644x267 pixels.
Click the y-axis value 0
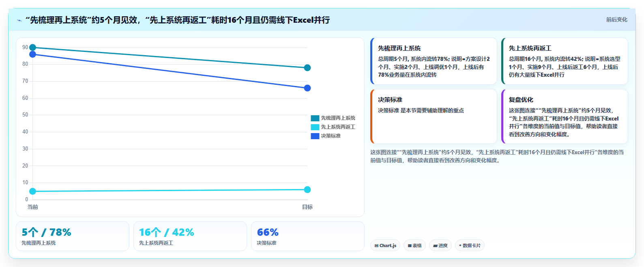point(27,199)
